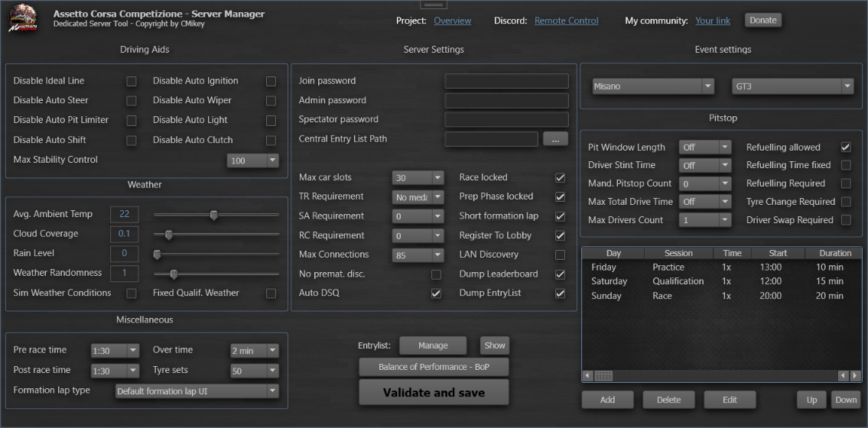Open the Project Overview link
868x428 pixels.
pos(452,21)
